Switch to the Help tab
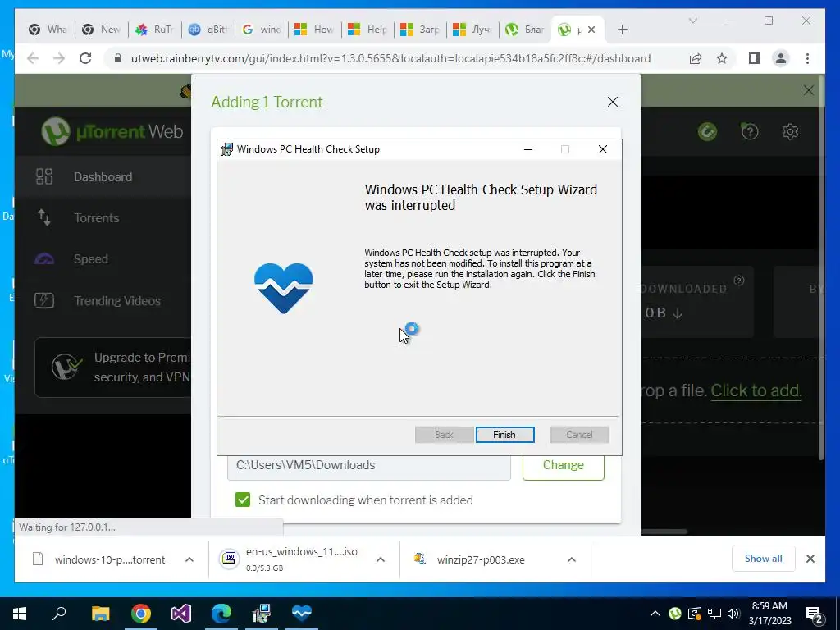This screenshot has height=630, width=840. pyautogui.click(x=367, y=30)
